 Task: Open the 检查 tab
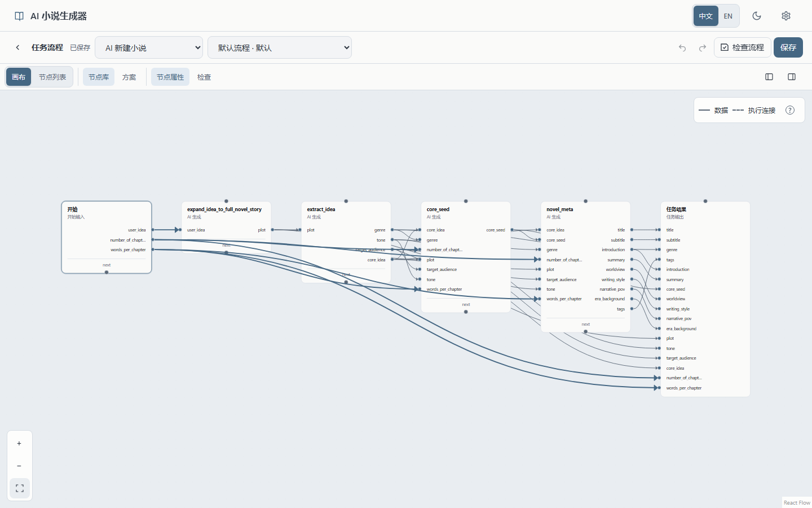tap(204, 77)
